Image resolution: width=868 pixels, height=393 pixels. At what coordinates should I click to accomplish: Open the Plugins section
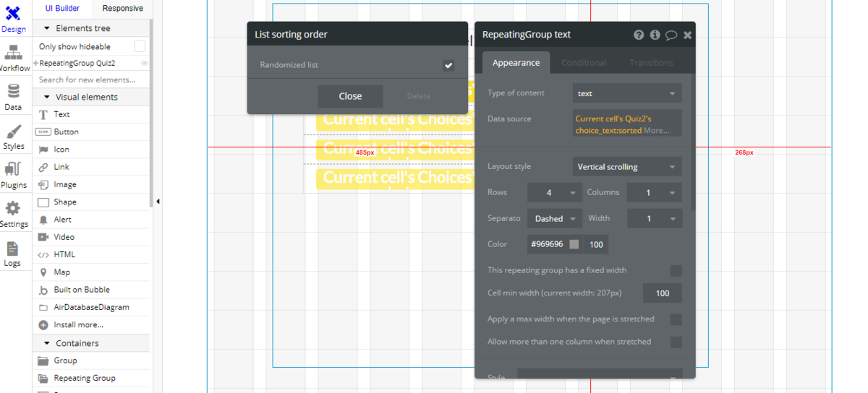point(13,176)
